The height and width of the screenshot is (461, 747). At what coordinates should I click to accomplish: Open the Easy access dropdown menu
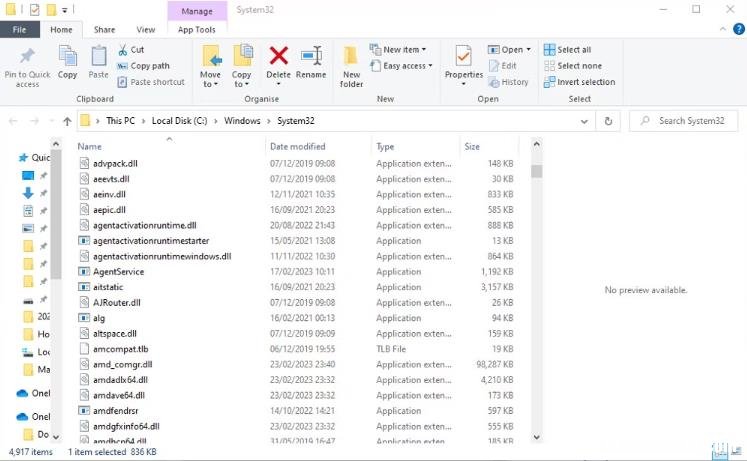coord(401,66)
